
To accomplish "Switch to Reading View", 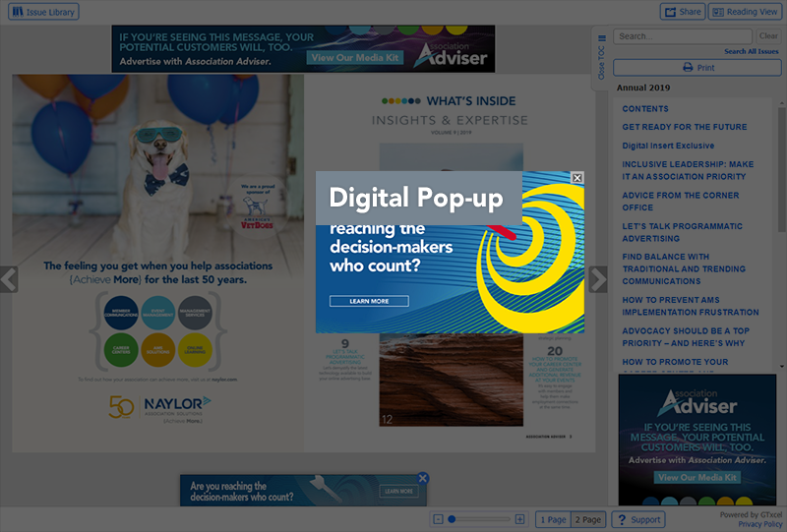I will coord(744,12).
